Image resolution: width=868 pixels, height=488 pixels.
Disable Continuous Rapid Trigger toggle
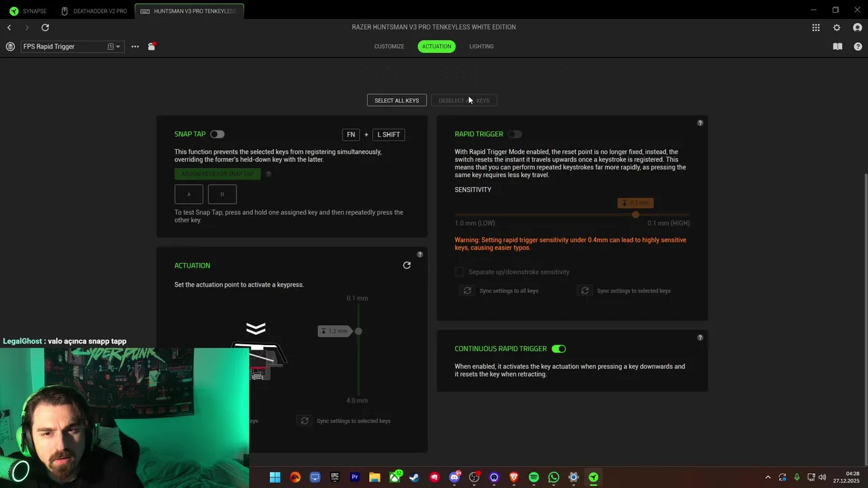tap(559, 348)
